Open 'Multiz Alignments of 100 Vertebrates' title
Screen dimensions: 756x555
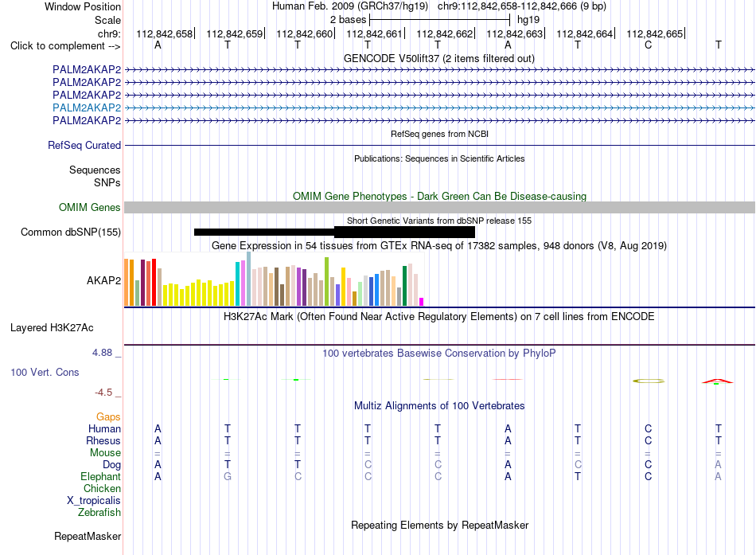click(x=439, y=406)
